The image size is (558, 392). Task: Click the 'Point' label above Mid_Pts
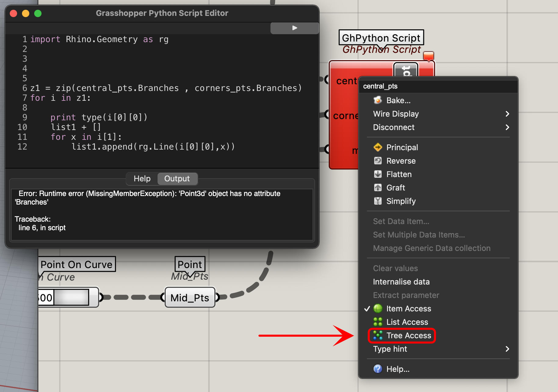pyautogui.click(x=190, y=264)
